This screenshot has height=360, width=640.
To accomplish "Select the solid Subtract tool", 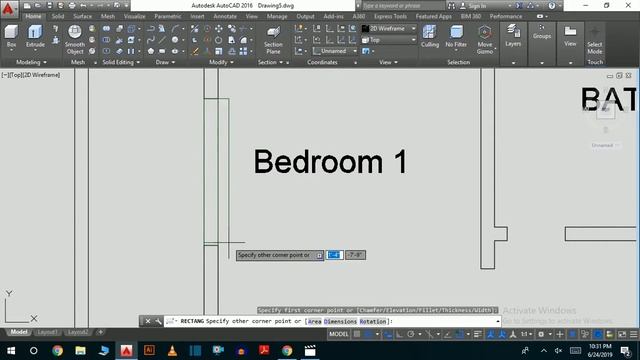I will (106, 40).
